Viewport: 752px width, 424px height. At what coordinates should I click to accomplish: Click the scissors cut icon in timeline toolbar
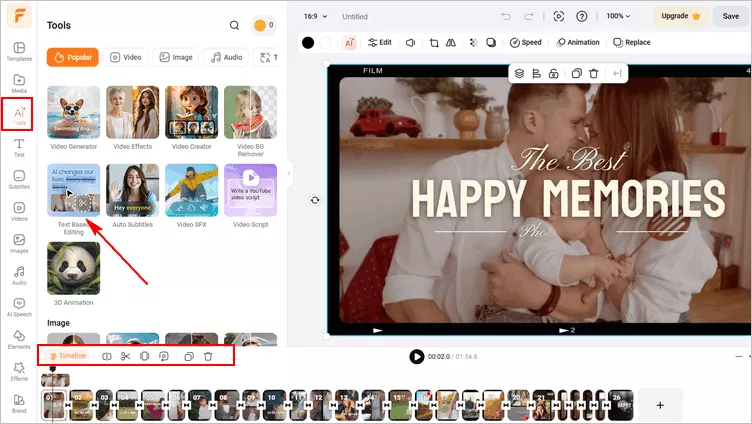point(126,356)
